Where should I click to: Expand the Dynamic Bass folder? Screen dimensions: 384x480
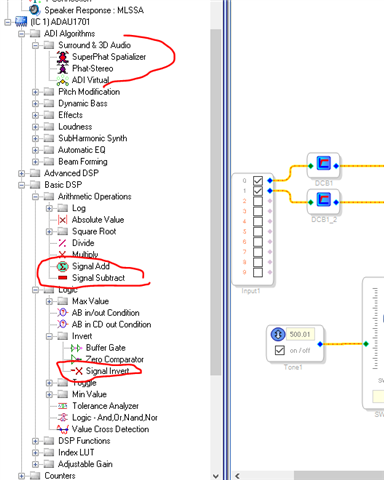(35, 104)
